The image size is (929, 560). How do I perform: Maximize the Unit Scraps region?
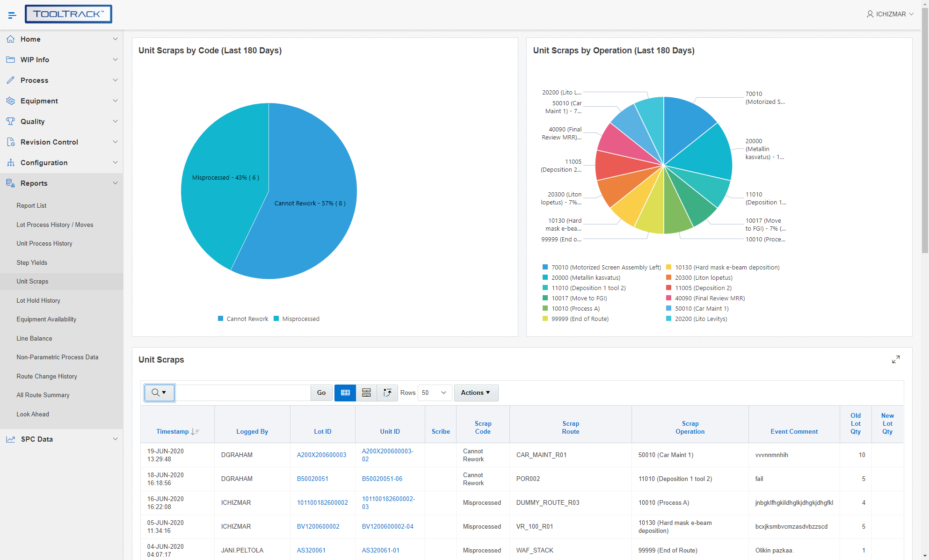896,359
